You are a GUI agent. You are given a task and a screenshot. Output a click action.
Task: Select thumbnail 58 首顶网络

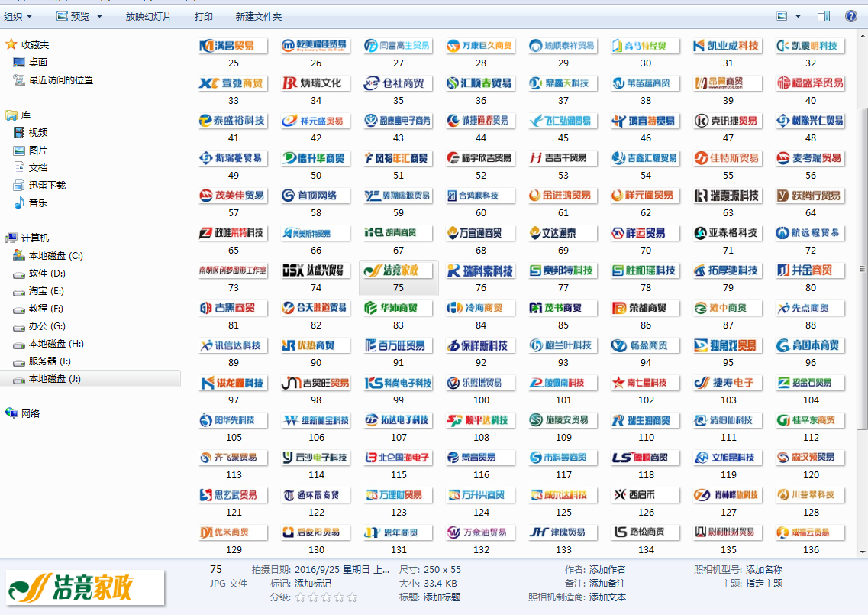(315, 196)
